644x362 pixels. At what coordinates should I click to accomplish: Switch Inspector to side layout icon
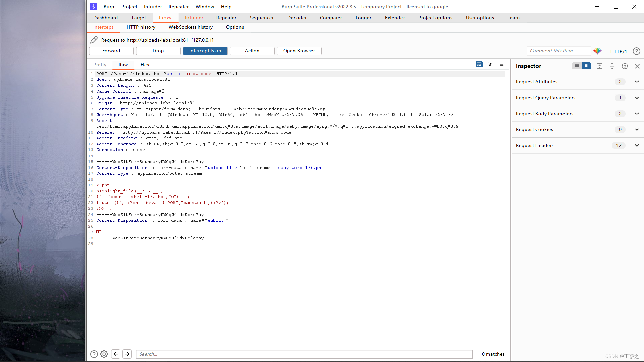[586, 66]
